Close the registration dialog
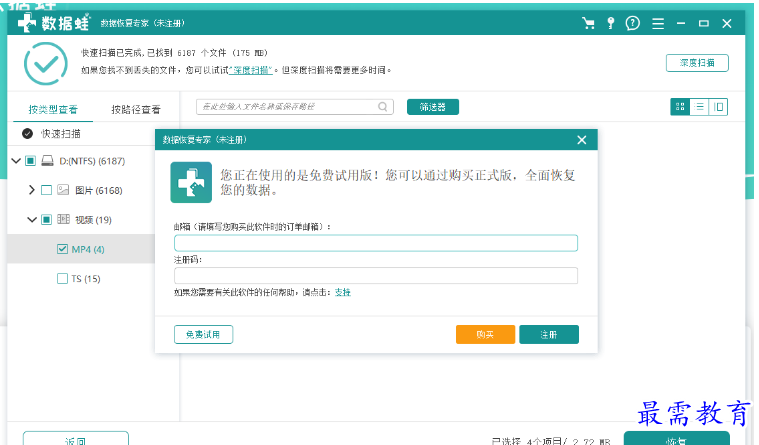The height and width of the screenshot is (445, 759). 582,140
